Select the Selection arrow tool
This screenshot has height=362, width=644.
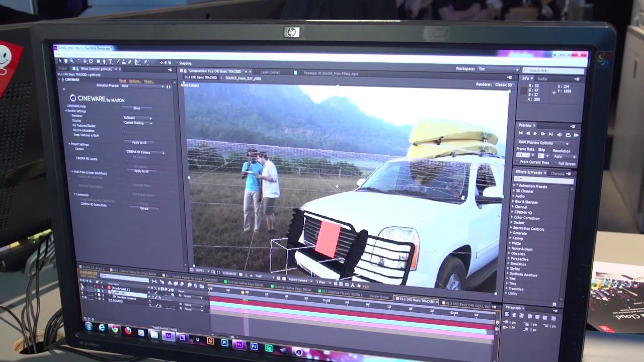60,61
